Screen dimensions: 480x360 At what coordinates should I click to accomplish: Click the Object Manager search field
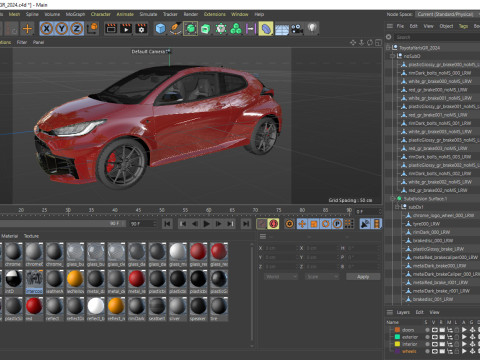[437, 37]
